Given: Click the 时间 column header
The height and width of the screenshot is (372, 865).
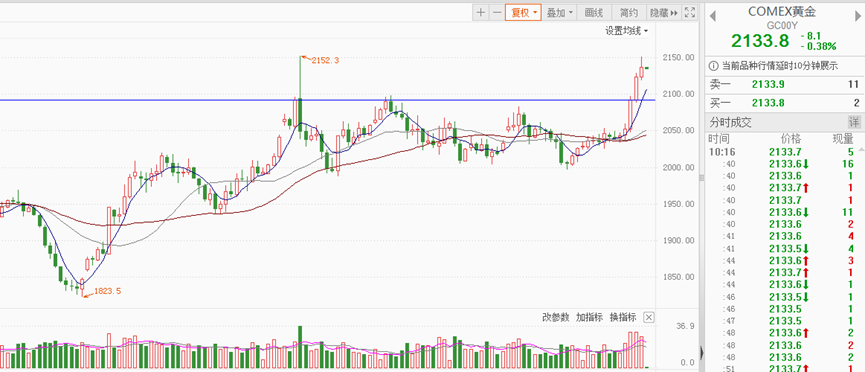Looking at the screenshot, I should (x=719, y=139).
